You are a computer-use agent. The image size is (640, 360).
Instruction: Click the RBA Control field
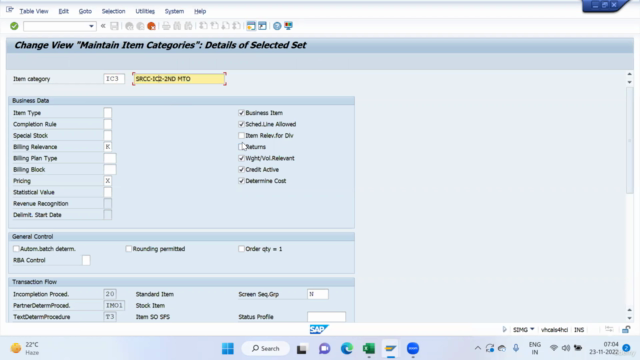pyautogui.click(x=86, y=260)
